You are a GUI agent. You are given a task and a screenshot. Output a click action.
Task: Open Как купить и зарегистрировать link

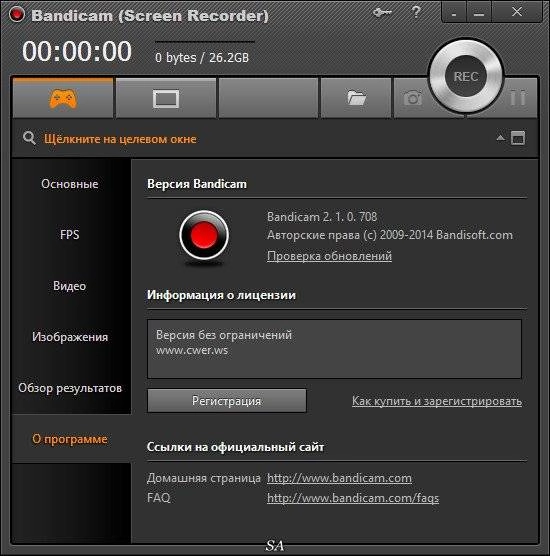tap(437, 401)
